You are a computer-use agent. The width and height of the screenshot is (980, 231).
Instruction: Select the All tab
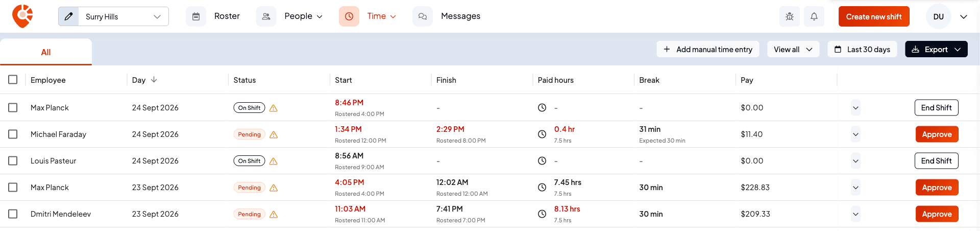tap(46, 52)
